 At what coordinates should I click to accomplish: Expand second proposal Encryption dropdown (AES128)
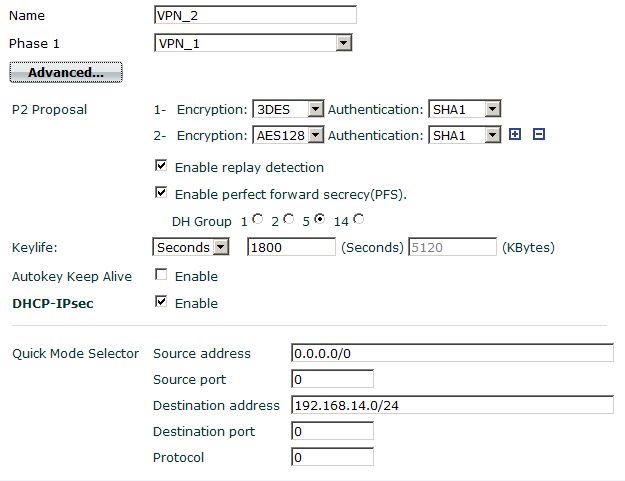288,135
